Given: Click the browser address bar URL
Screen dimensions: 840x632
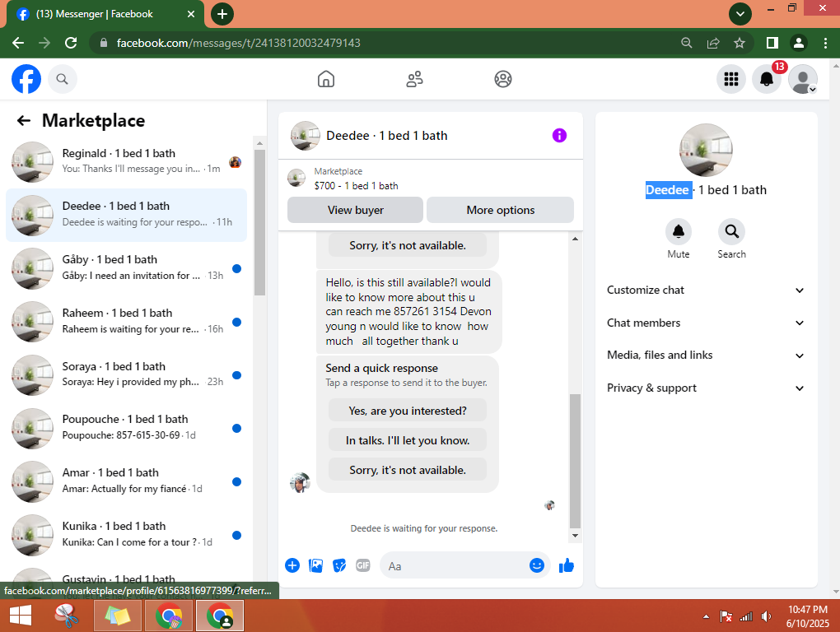Looking at the screenshot, I should (238, 43).
